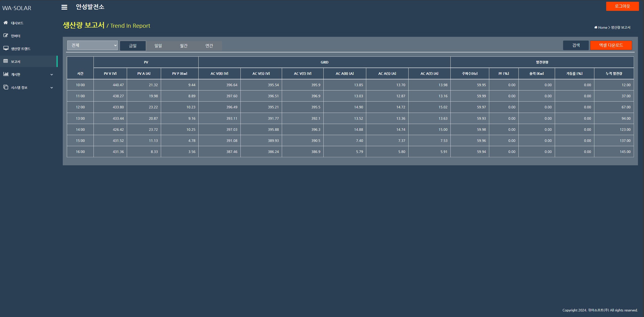644x317 pixels.
Task: Click the production trend monitor icon
Action: tap(6, 48)
